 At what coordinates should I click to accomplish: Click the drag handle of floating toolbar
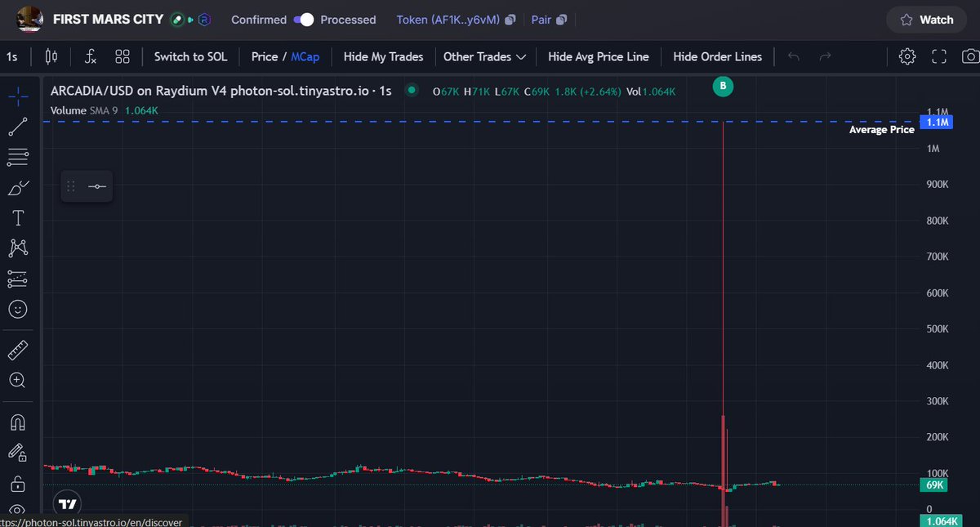click(x=70, y=187)
